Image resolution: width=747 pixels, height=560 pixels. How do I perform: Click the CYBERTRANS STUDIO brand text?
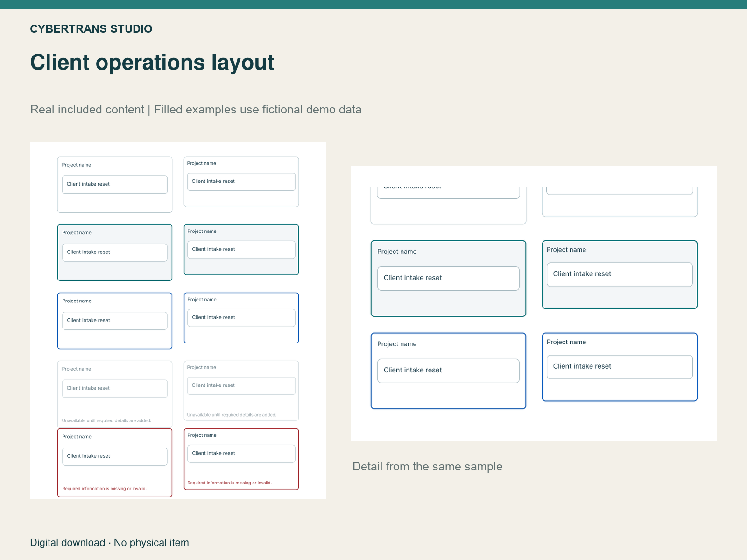[91, 29]
